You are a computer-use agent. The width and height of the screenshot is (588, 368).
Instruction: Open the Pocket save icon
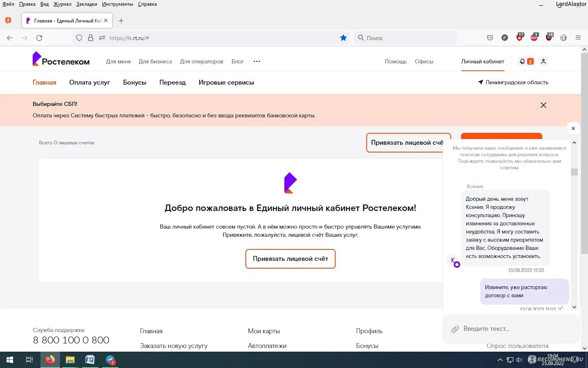pyautogui.click(x=490, y=38)
